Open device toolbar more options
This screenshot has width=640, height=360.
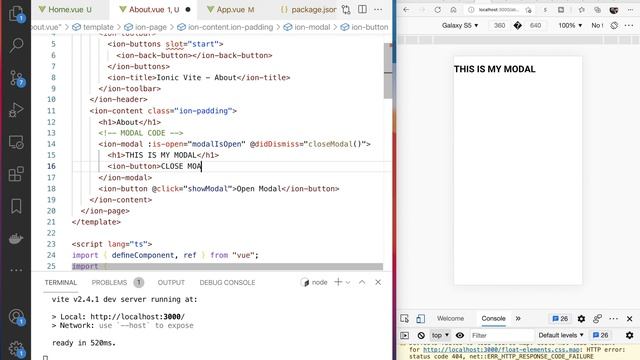[x=629, y=25]
